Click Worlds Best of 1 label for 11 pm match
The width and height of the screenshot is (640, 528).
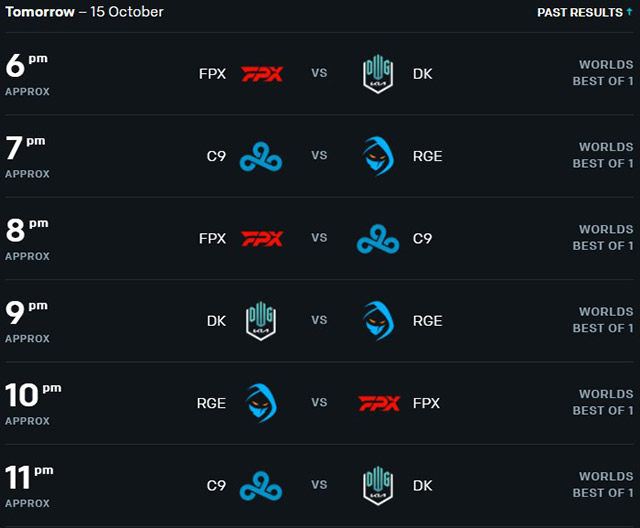point(603,485)
